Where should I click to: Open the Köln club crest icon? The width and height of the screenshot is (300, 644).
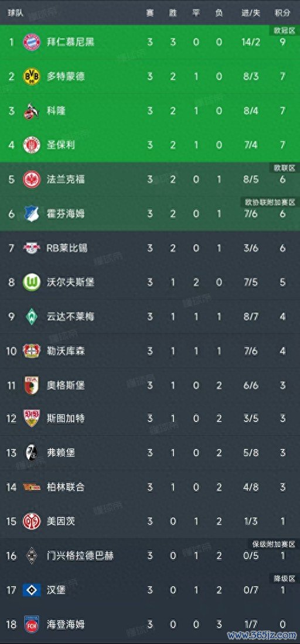point(32,111)
